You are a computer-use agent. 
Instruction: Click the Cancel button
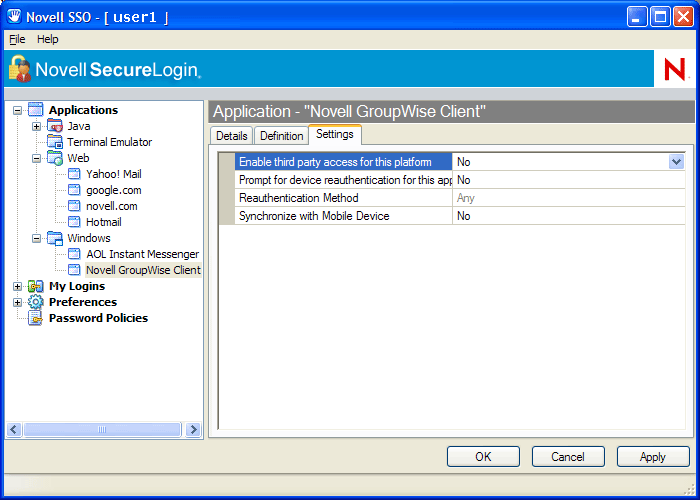click(x=568, y=457)
